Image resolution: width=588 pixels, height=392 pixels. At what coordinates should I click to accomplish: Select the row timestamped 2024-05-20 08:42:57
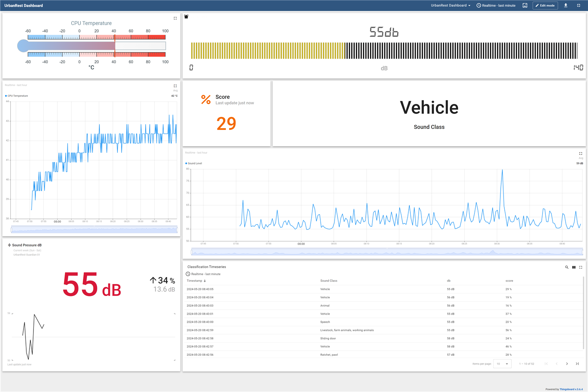click(x=383, y=347)
